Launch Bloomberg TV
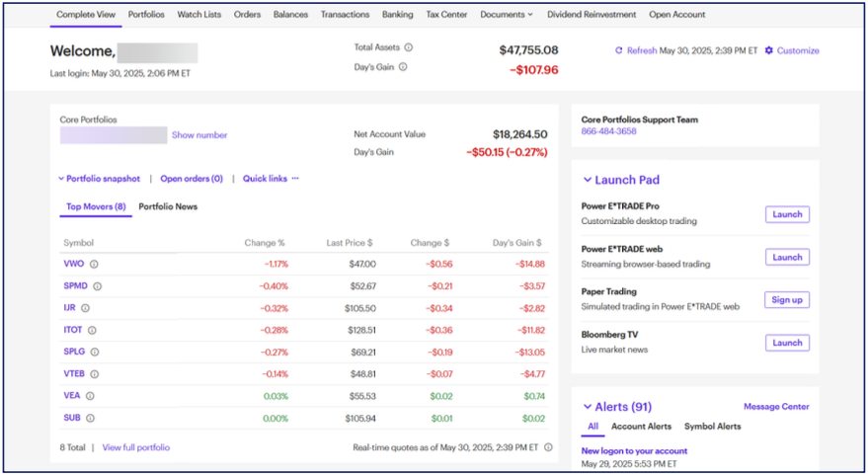This screenshot has width=868, height=476. [x=787, y=343]
